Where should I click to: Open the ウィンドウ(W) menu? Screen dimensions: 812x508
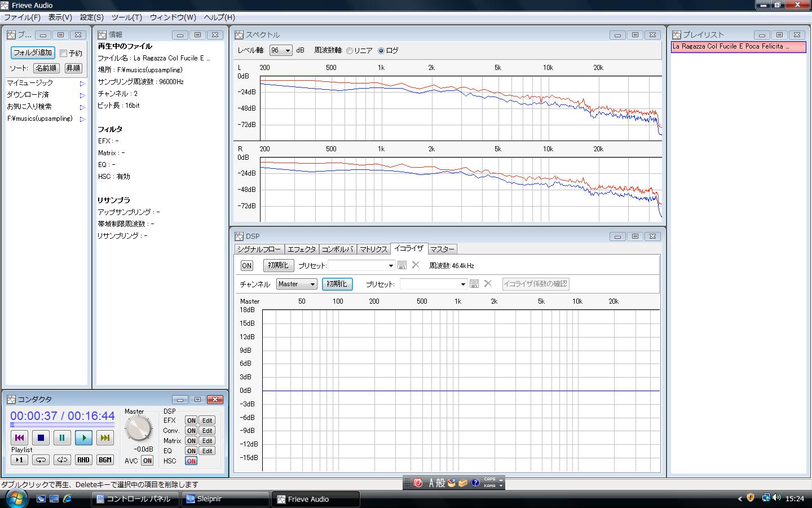click(x=173, y=17)
